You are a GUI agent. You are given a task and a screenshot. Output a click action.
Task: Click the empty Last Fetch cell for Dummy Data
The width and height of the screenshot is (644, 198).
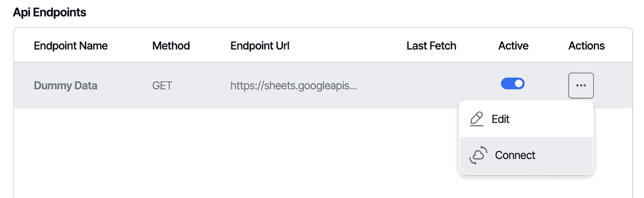point(431,86)
